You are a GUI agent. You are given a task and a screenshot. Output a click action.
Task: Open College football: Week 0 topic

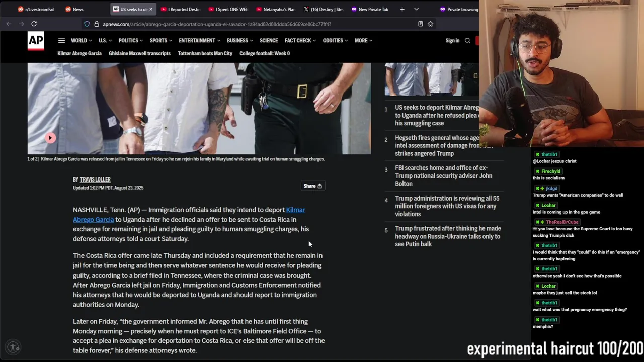click(265, 53)
